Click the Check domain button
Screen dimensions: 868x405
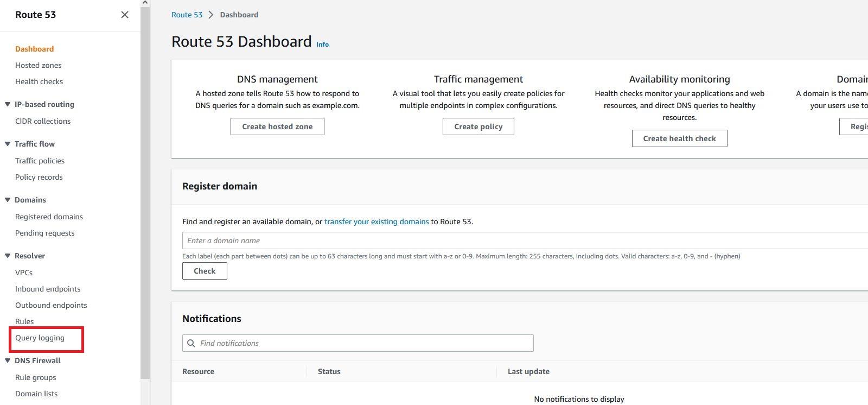click(x=205, y=271)
